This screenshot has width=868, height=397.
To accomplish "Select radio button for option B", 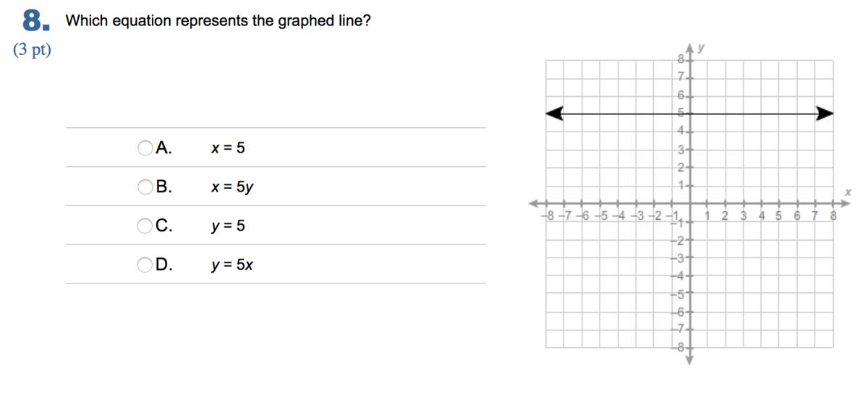I will pyautogui.click(x=145, y=187).
